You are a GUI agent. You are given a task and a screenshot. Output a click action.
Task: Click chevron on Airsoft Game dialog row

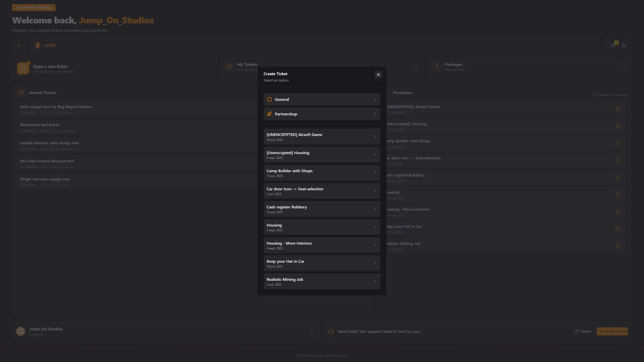click(375, 137)
